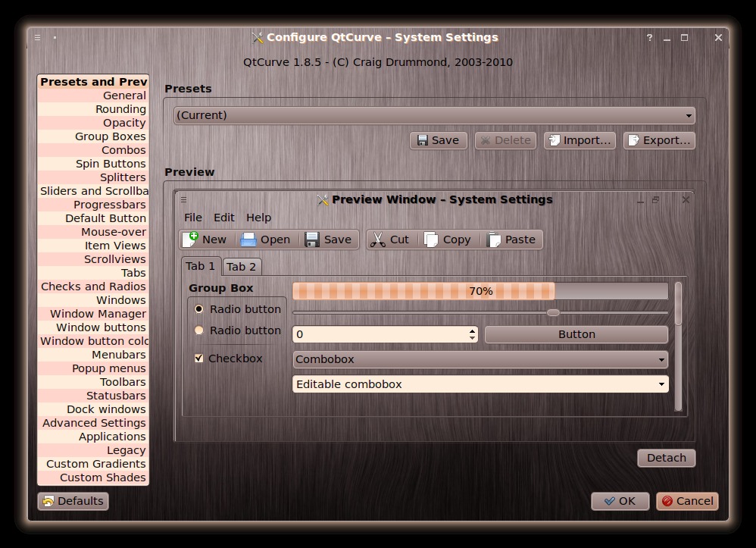Open the Combobox dropdown
756x548 pixels.
(480, 359)
